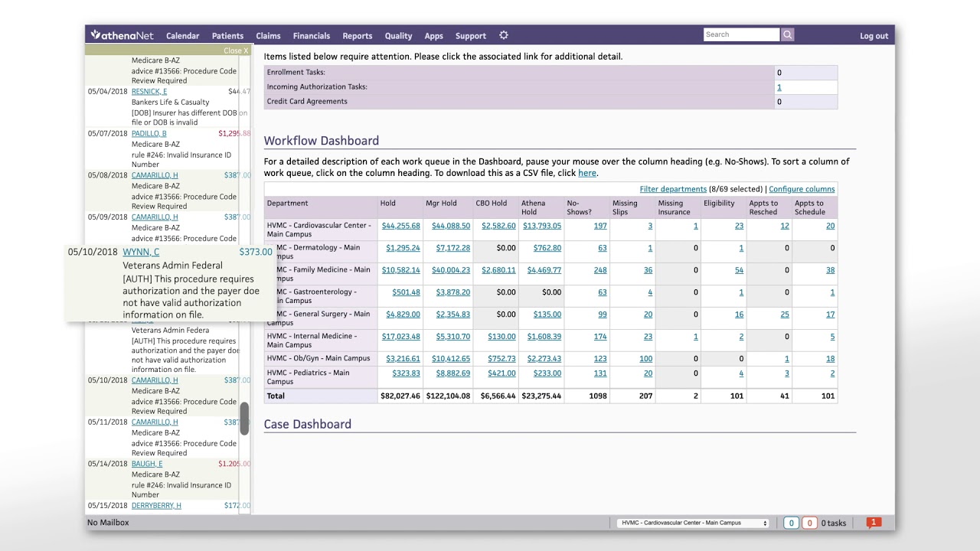The height and width of the screenshot is (551, 980).
Task: Open Family Medicine Appts to Schedule 38
Action: tap(831, 270)
